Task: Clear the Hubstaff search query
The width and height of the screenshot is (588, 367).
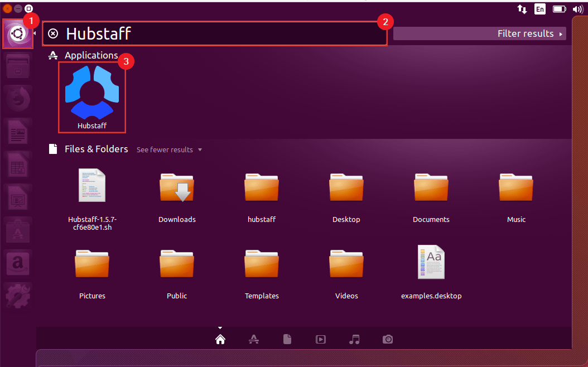Action: coord(53,33)
